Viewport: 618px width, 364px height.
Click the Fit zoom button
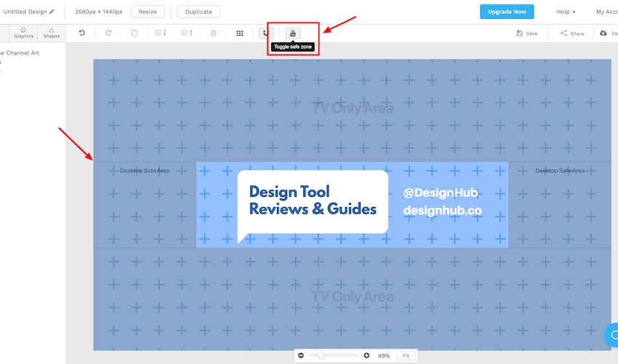click(x=406, y=356)
